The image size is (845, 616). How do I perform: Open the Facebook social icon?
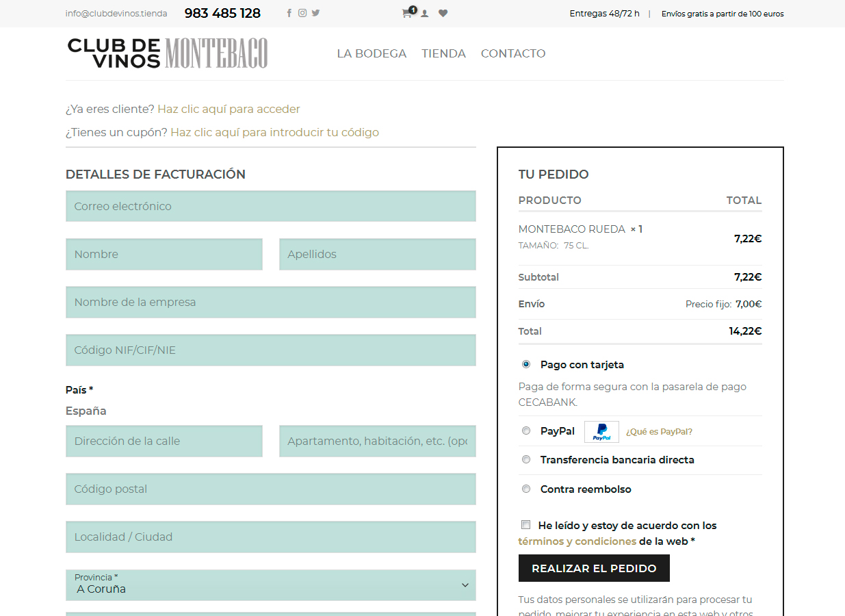289,13
